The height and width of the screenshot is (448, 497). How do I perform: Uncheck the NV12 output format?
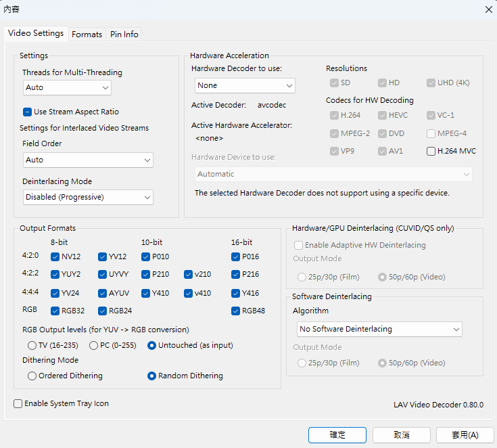coord(55,256)
